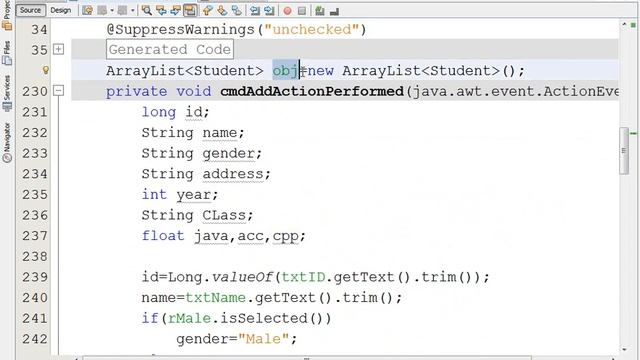Click the @SuppressWarnings annotation text
The image size is (640, 360).
pyautogui.click(x=180, y=29)
